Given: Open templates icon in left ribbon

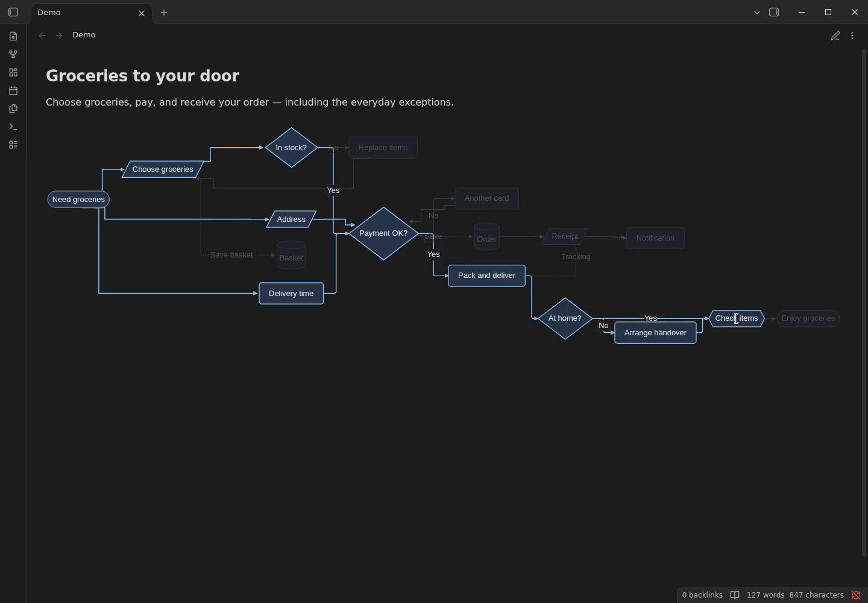Looking at the screenshot, I should point(13,109).
